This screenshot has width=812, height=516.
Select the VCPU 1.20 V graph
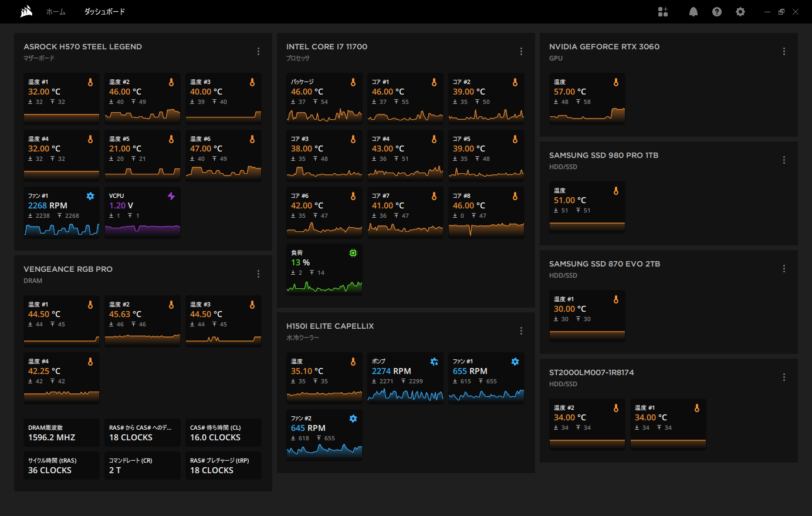(143, 230)
